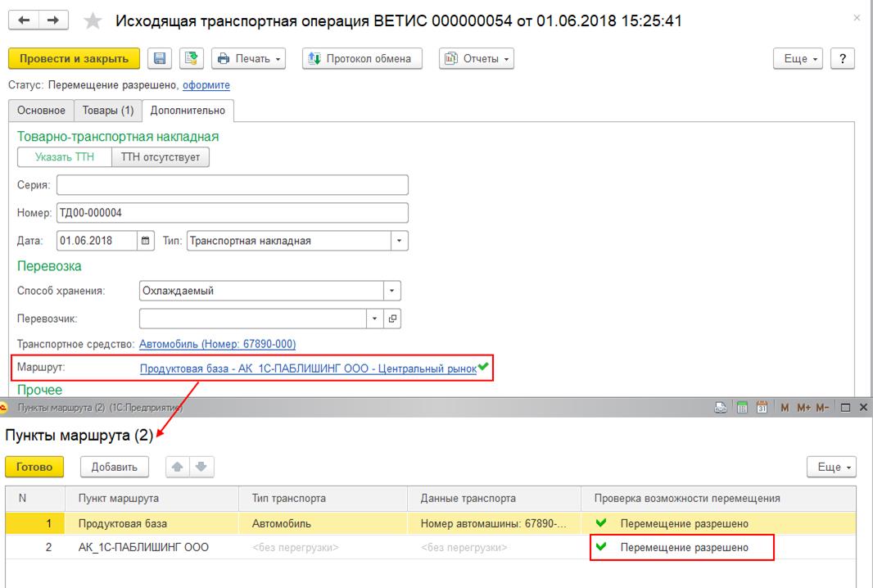Expand Способ хранения dropdown

pos(392,291)
